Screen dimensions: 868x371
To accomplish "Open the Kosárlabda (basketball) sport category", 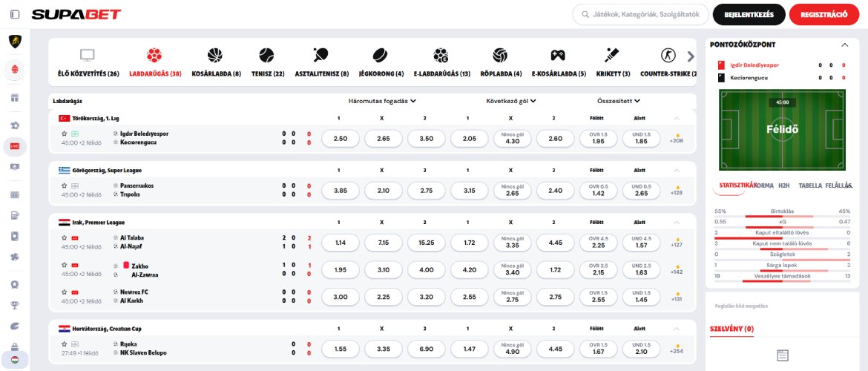I will pyautogui.click(x=216, y=56).
